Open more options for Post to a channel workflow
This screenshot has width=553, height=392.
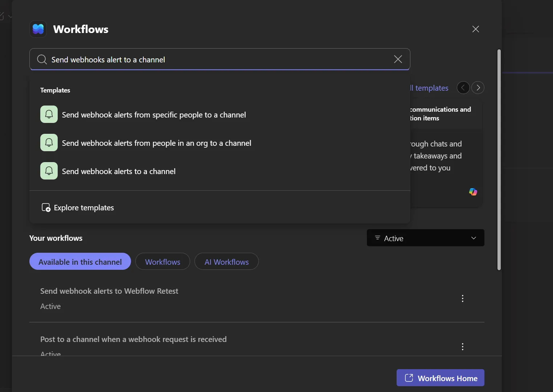(x=463, y=347)
